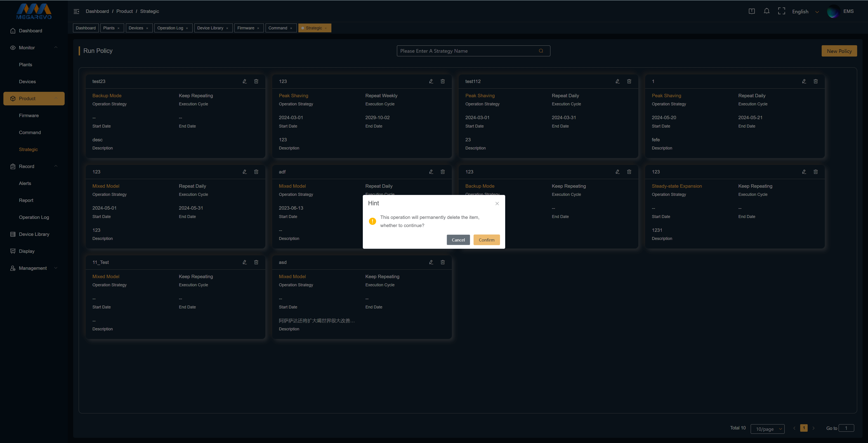Edit the test23 policy card
The image size is (868, 443).
245,81
